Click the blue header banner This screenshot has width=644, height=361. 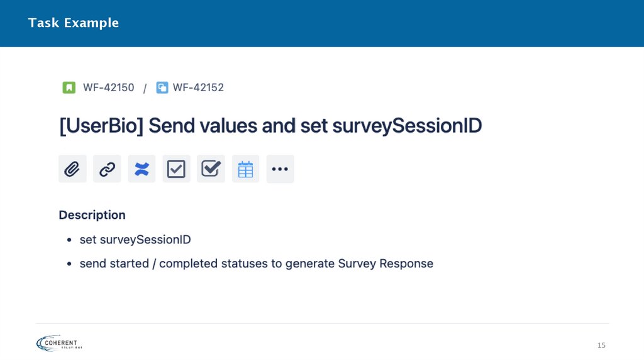pyautogui.click(x=377, y=23)
